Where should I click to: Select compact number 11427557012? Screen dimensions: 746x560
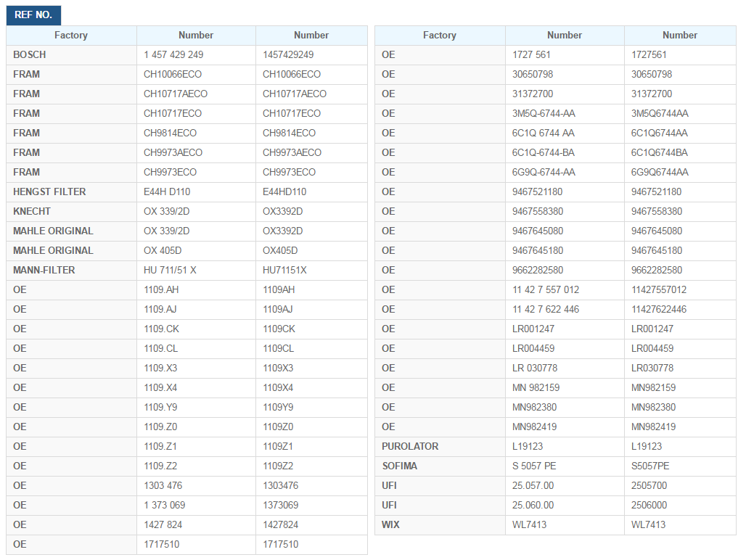point(659,289)
